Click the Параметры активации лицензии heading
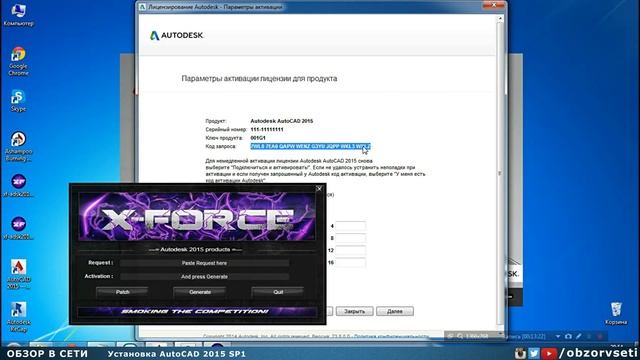The height and width of the screenshot is (360, 640). coord(259,78)
